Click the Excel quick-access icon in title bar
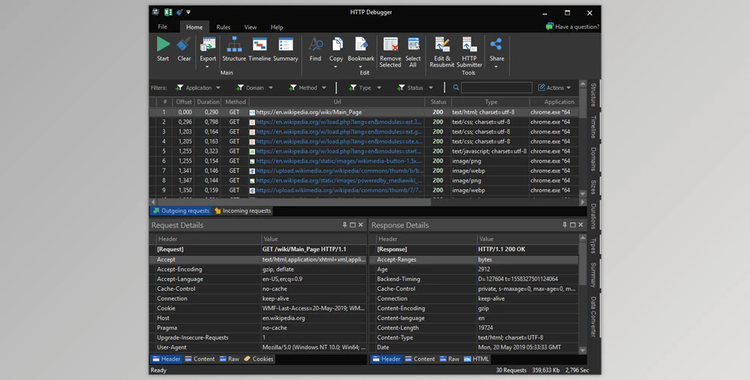Image resolution: width=750 pixels, height=380 pixels. coord(168,12)
